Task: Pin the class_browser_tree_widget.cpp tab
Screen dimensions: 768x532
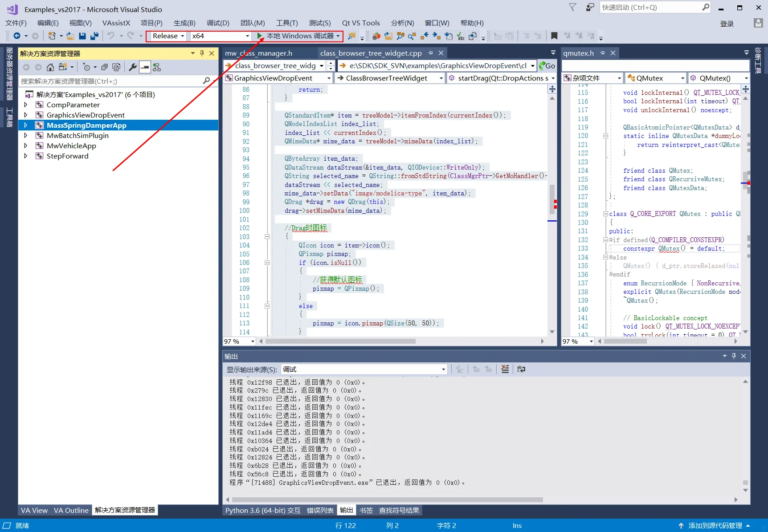Action: point(430,53)
